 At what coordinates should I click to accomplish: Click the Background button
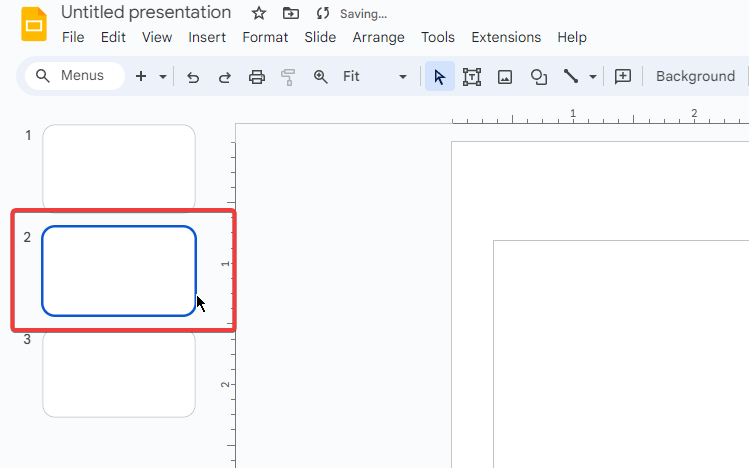click(695, 77)
